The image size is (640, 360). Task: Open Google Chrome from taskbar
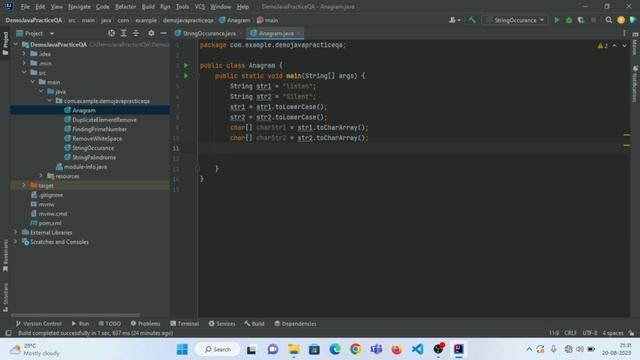coord(356,349)
